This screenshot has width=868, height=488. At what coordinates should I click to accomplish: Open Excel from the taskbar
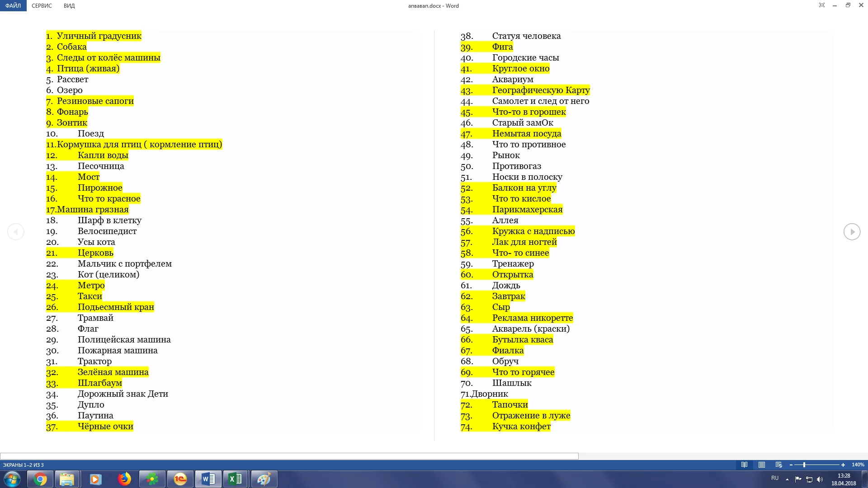point(235,479)
